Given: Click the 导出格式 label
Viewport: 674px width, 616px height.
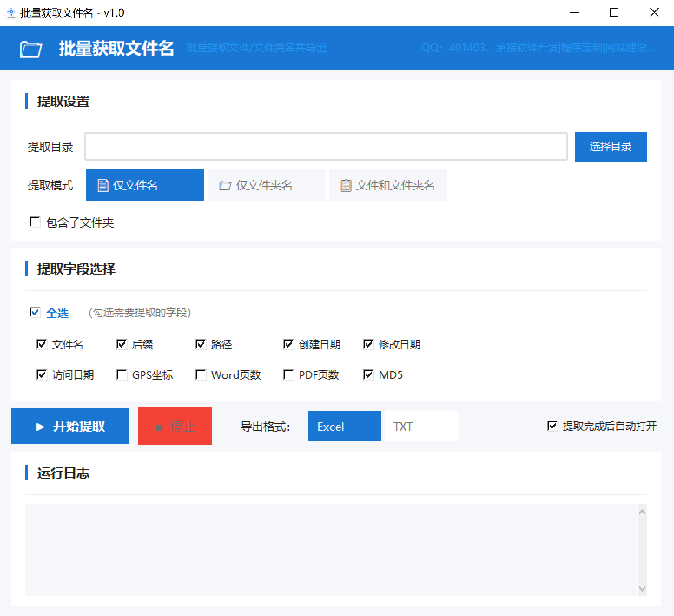Looking at the screenshot, I should (x=265, y=427).
